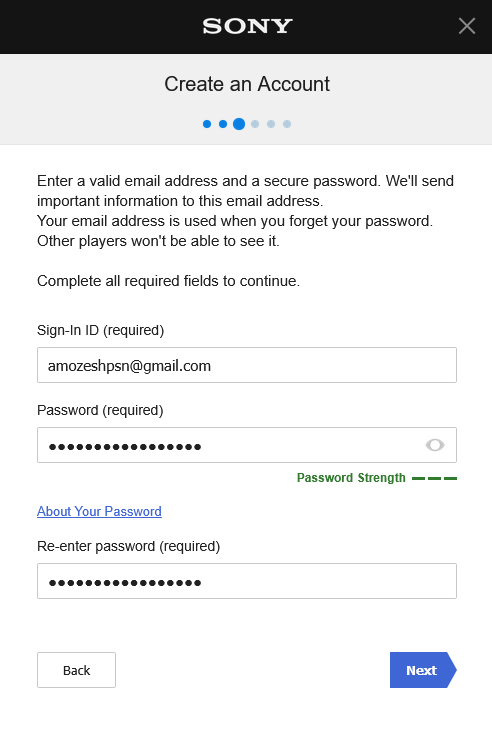The image size is (492, 730).
Task: Select the first progress step dot
Action: coord(207,124)
